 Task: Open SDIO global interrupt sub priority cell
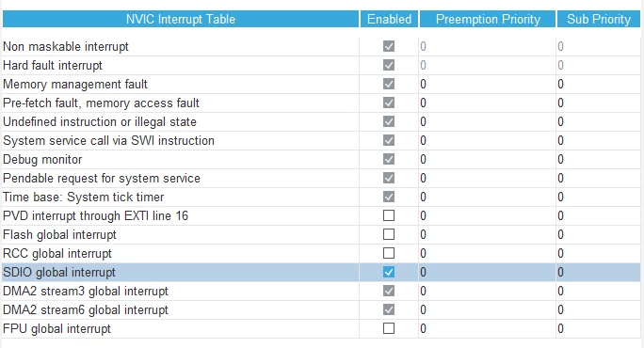[x=599, y=272]
